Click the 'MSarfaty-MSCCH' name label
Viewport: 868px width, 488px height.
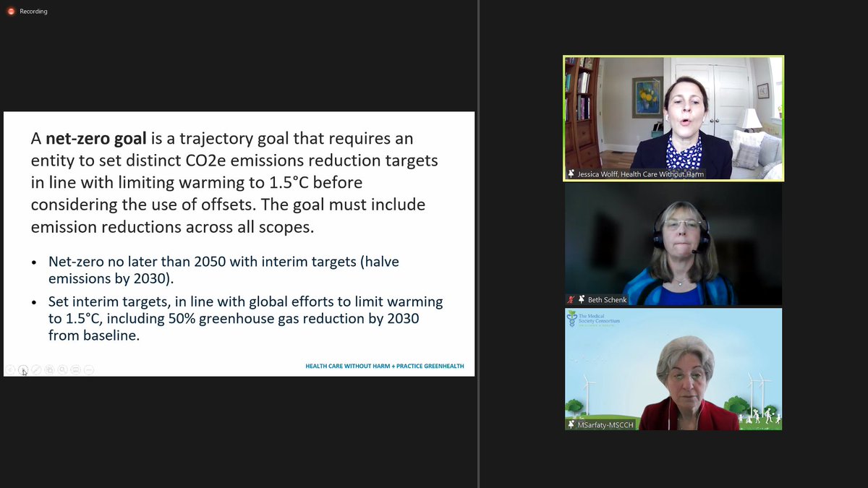[x=605, y=424]
